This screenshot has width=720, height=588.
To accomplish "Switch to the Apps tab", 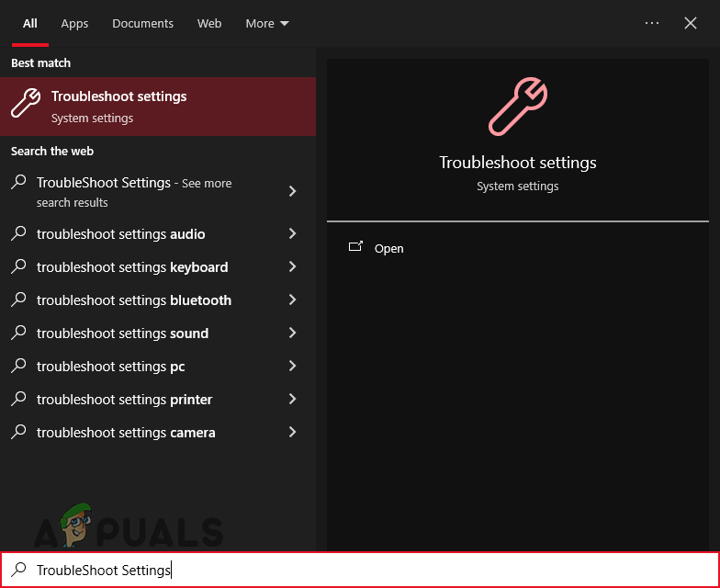I will 74,23.
